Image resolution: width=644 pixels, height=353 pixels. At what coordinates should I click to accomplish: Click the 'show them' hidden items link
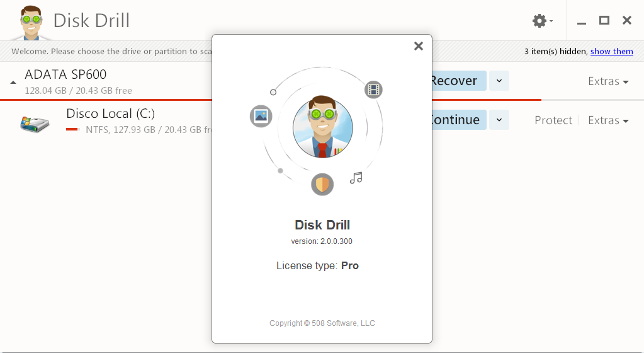(x=611, y=52)
